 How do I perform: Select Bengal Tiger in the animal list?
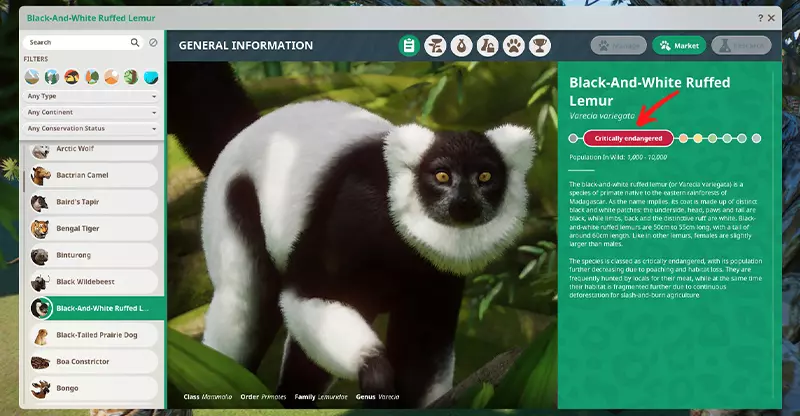pyautogui.click(x=93, y=228)
